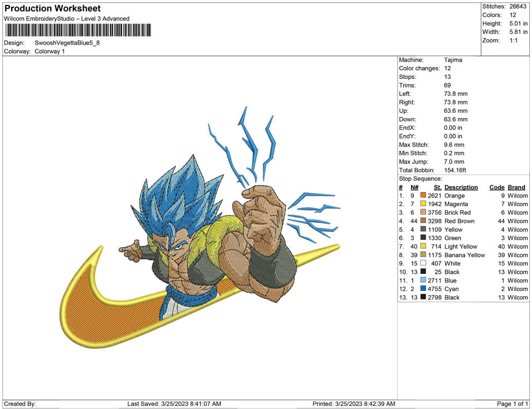Click the Total Bobbin value 154.16ft

click(455, 170)
